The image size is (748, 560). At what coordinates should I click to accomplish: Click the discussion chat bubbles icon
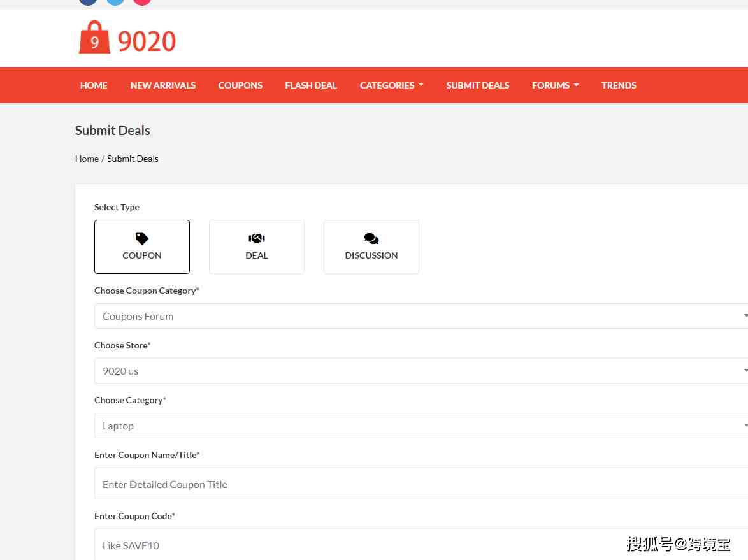371,238
